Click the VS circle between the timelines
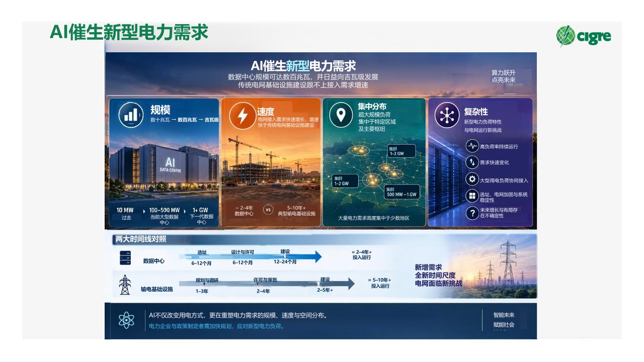The width and height of the screenshot is (644, 362). click(268, 210)
